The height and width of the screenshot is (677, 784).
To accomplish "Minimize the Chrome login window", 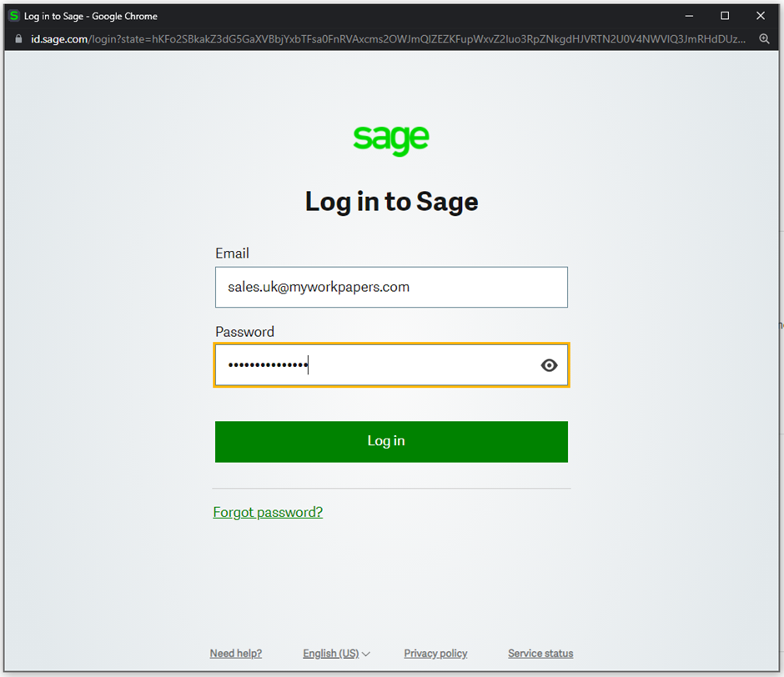I will point(689,16).
